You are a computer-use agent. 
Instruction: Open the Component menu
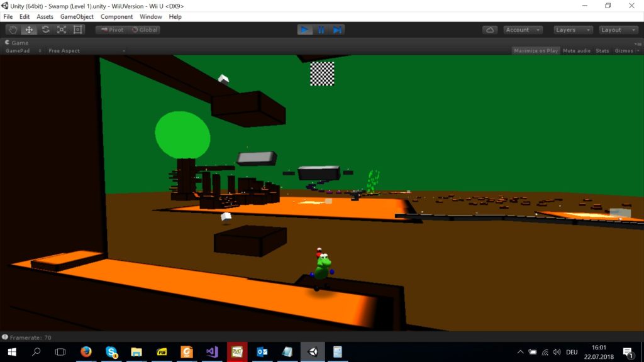pyautogui.click(x=116, y=17)
